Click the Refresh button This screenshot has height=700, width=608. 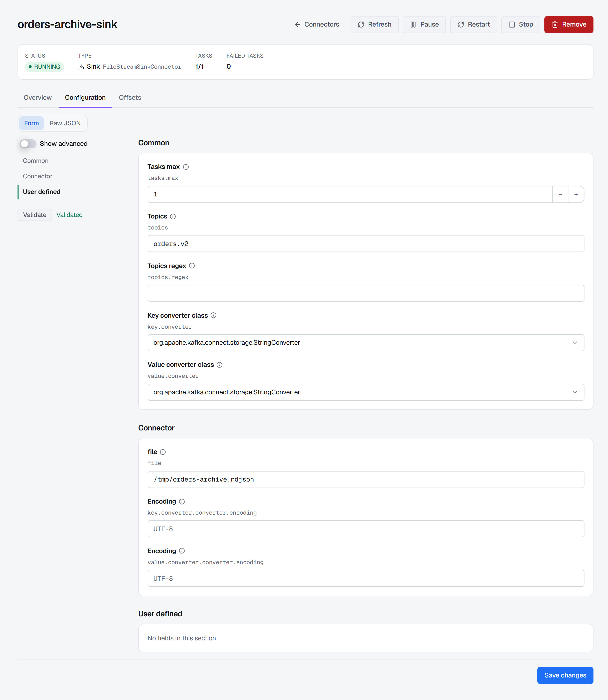point(374,25)
